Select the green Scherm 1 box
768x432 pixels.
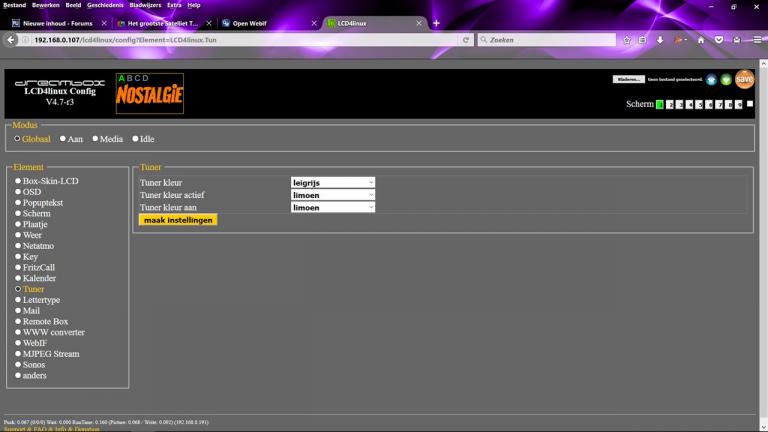tap(660, 104)
